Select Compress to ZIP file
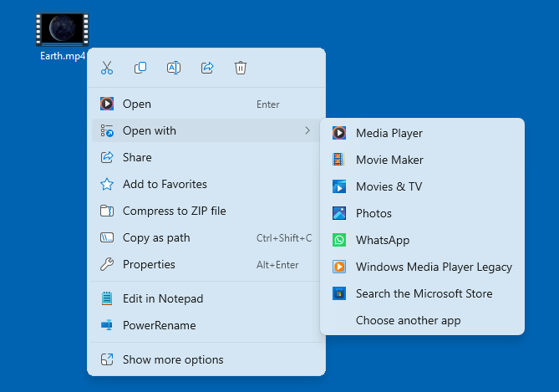This screenshot has width=559, height=392. pos(206,211)
